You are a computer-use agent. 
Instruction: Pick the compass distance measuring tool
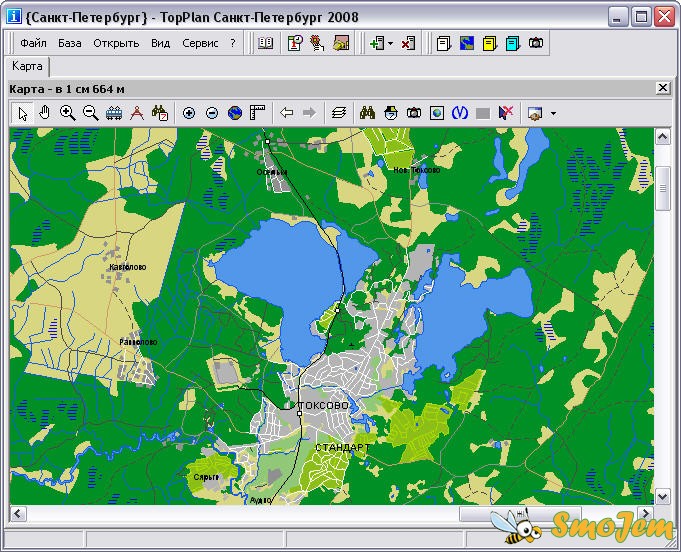click(x=137, y=113)
